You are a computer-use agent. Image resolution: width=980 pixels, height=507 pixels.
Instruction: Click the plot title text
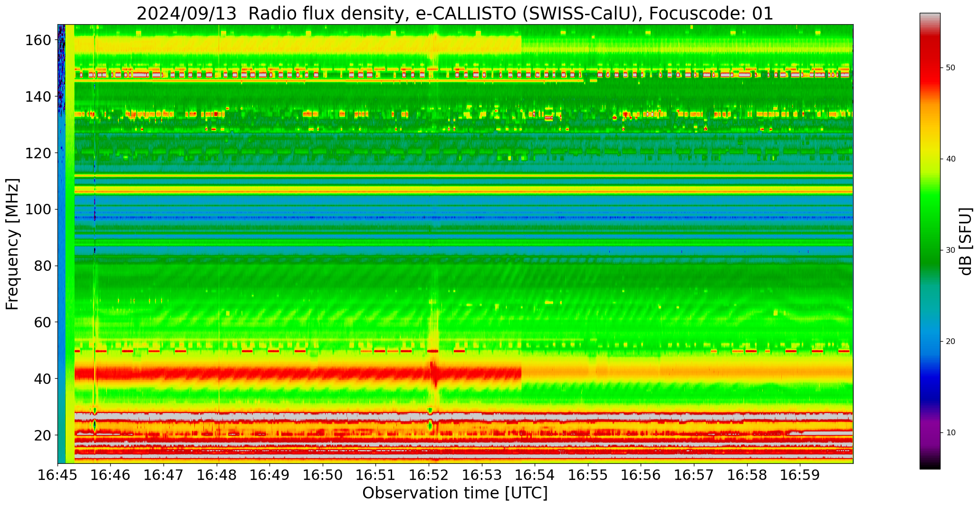(x=455, y=13)
